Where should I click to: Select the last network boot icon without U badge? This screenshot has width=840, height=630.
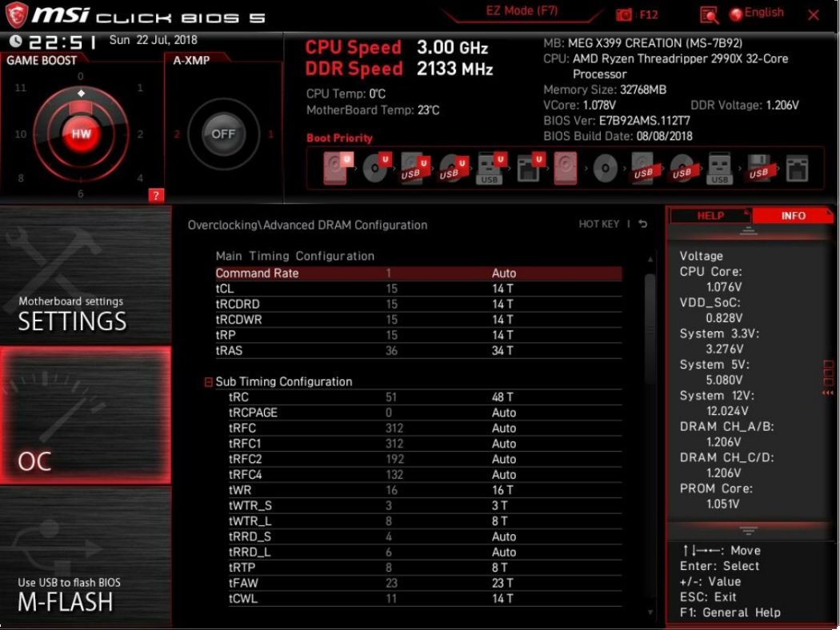click(x=797, y=169)
